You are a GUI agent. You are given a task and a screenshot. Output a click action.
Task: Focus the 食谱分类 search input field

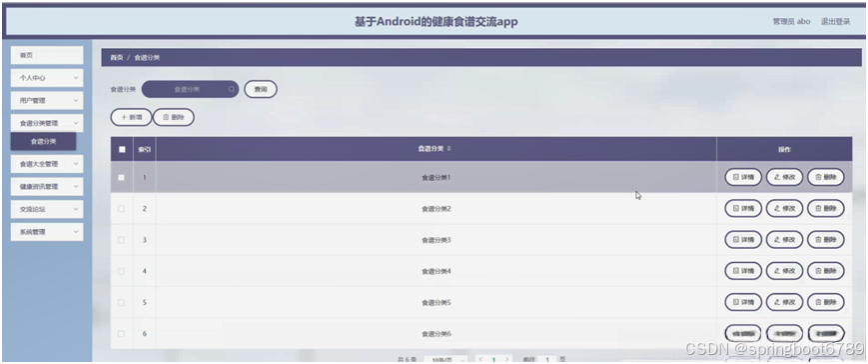tap(191, 89)
